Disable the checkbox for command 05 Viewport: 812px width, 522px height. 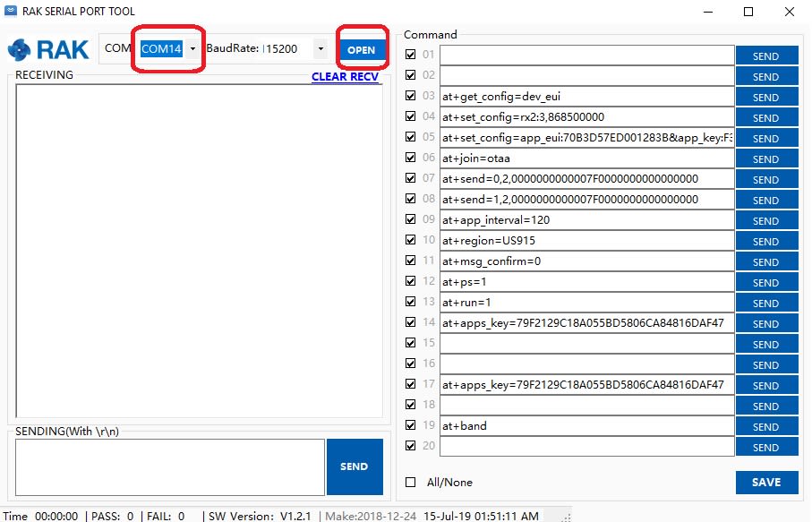[x=411, y=137]
